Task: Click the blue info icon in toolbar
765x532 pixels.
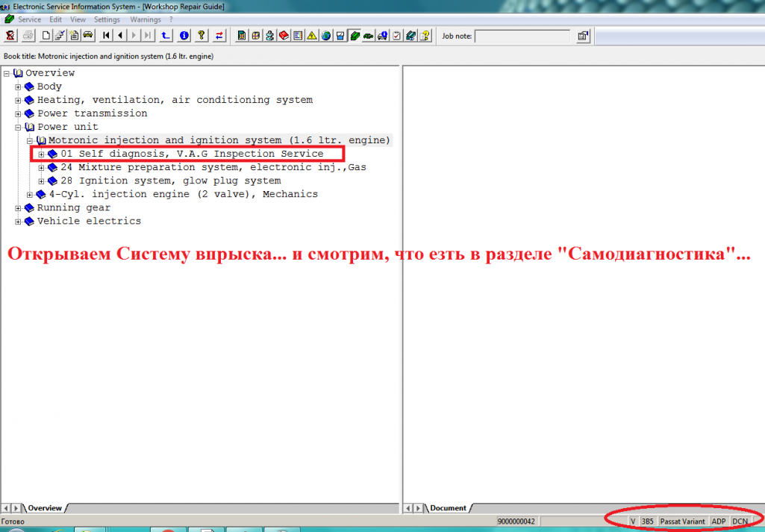Action: (184, 35)
